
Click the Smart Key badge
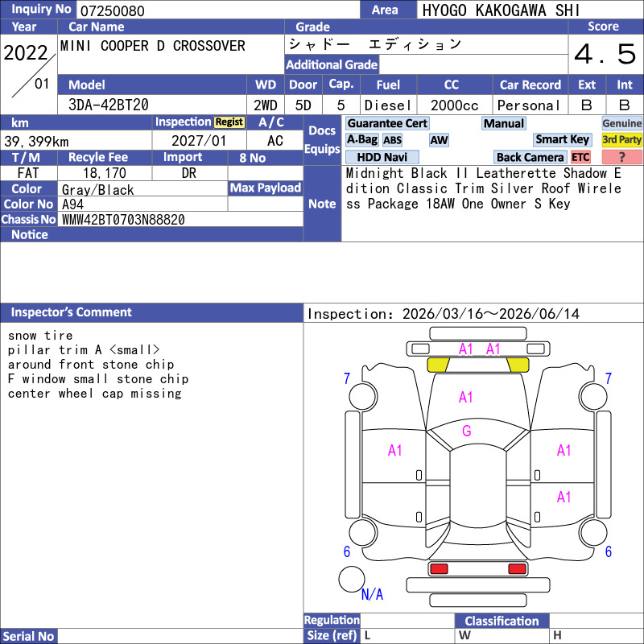point(563,139)
